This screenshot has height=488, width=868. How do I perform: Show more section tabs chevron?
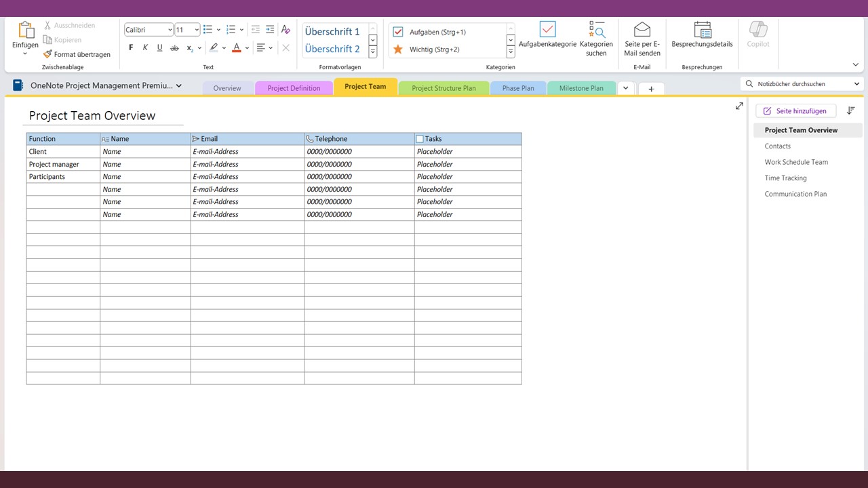pyautogui.click(x=625, y=88)
